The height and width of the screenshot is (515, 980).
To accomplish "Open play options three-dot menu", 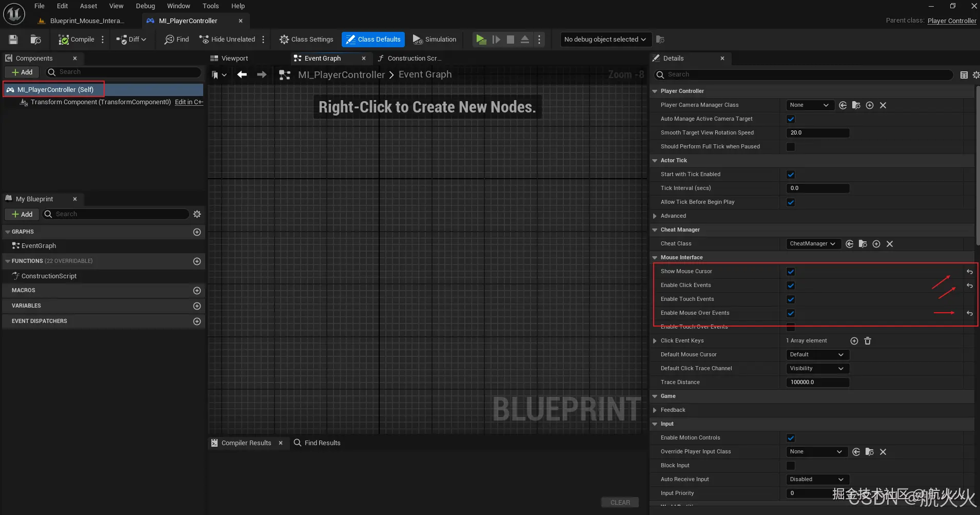I will (539, 40).
